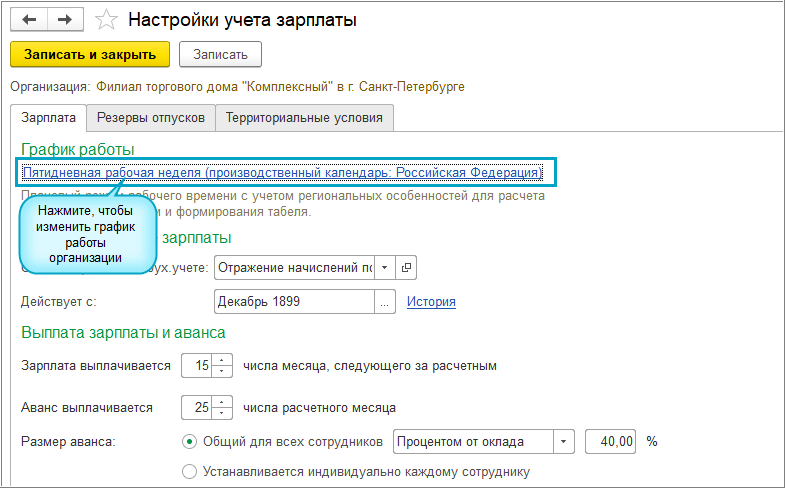785x488 pixels.
Task: Adjust advance payment day spinner arrows
Action: click(224, 408)
